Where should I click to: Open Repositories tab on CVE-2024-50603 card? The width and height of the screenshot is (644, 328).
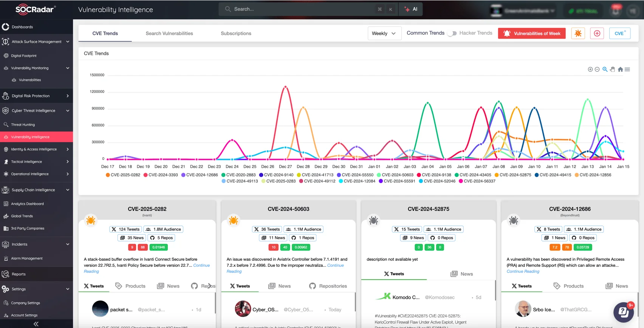[328, 286]
